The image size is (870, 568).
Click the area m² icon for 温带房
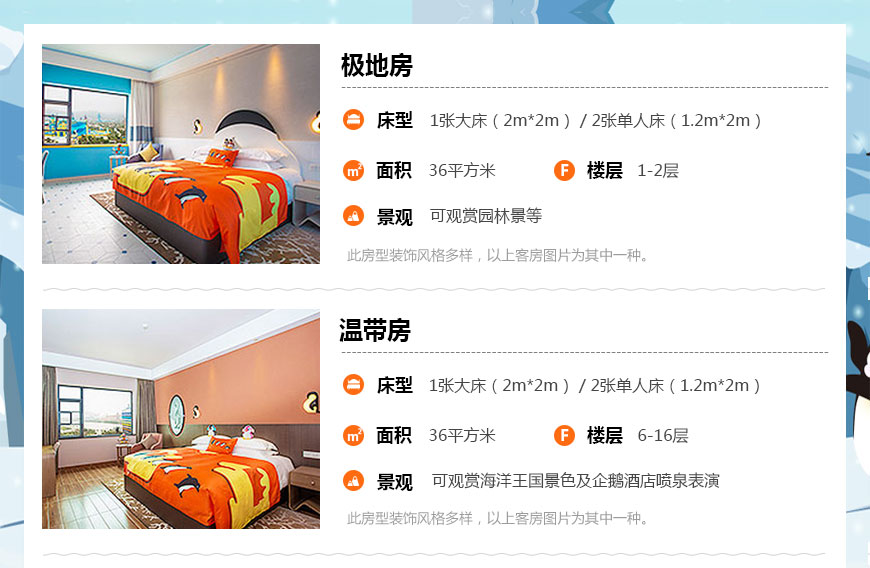tap(353, 435)
